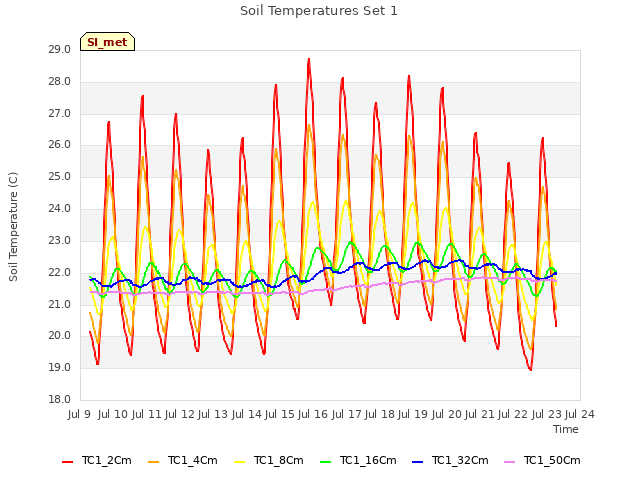The width and height of the screenshot is (640, 480).
Task: Select the TC1_4Cm legend label
Action: (x=193, y=460)
